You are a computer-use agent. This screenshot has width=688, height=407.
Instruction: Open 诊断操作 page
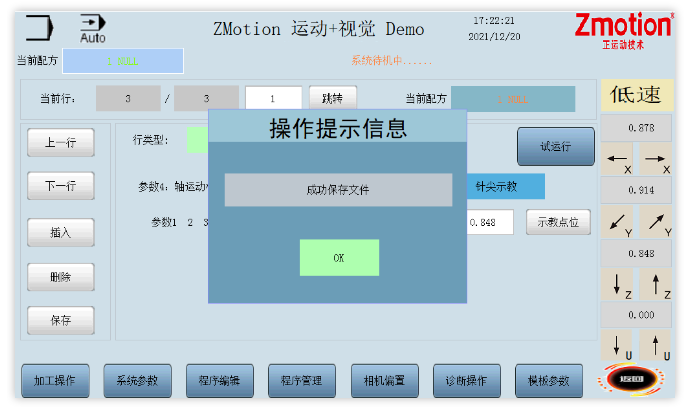(x=467, y=381)
